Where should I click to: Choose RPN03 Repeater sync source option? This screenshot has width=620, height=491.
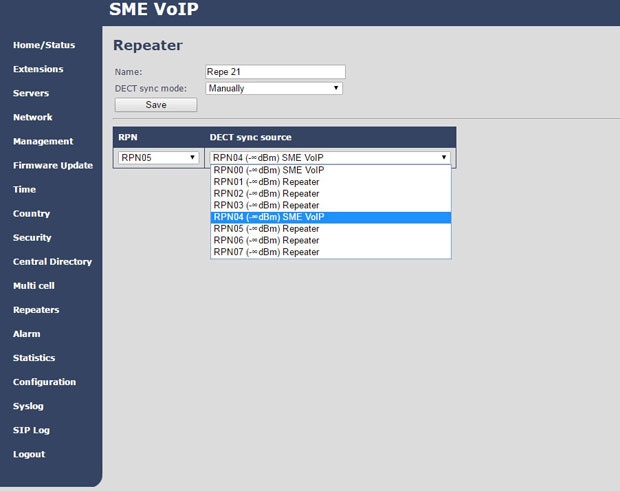click(331, 206)
